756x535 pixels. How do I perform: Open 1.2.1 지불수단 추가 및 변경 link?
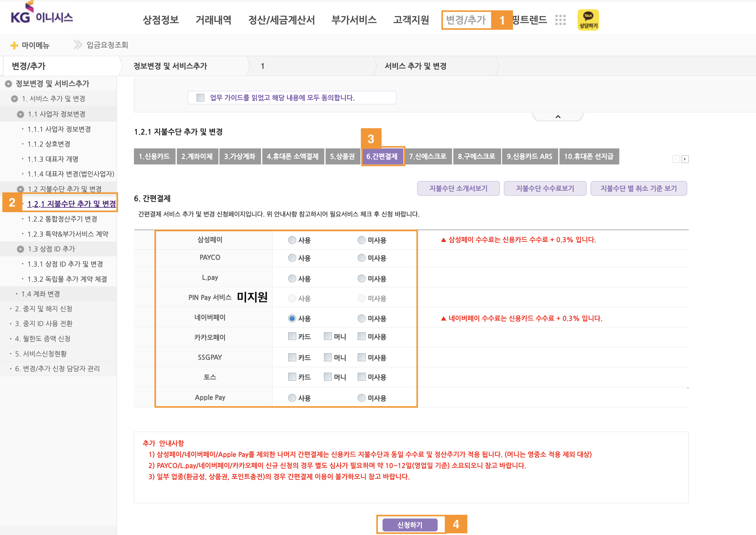[72, 204]
